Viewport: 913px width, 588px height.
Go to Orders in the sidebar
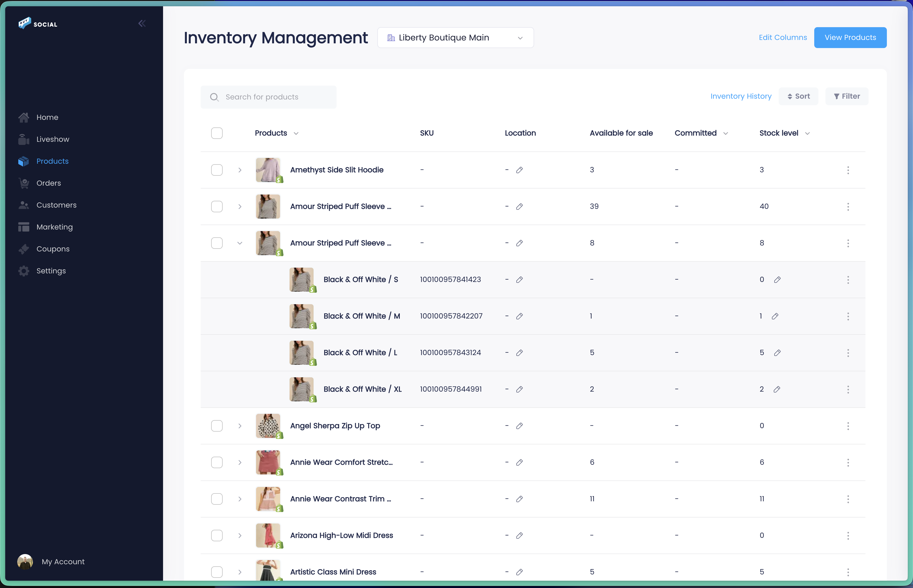pos(49,183)
